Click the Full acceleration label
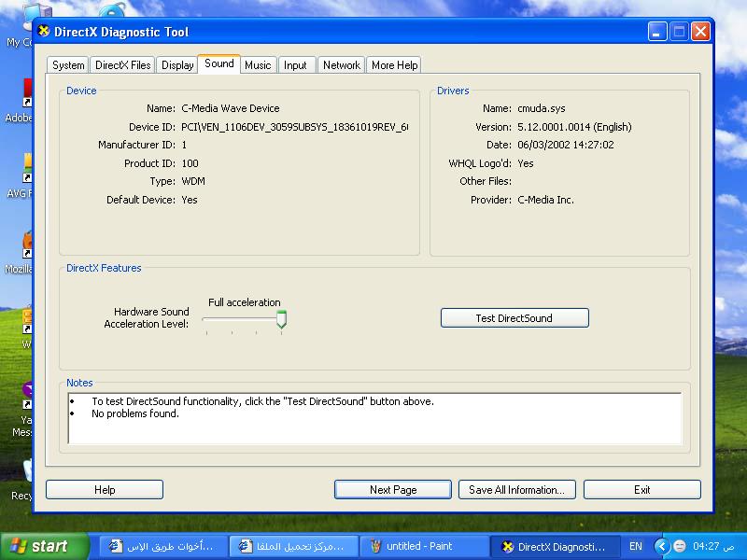The height and width of the screenshot is (560, 747). tap(245, 302)
